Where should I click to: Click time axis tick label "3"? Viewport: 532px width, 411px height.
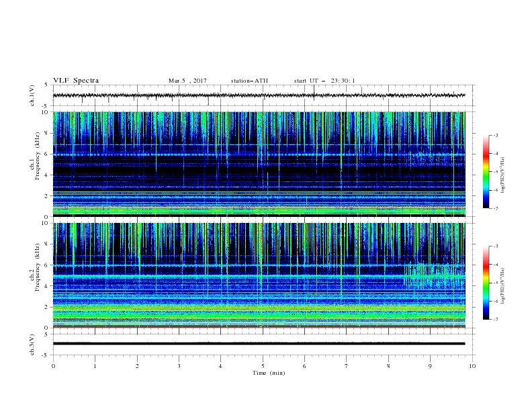click(179, 366)
